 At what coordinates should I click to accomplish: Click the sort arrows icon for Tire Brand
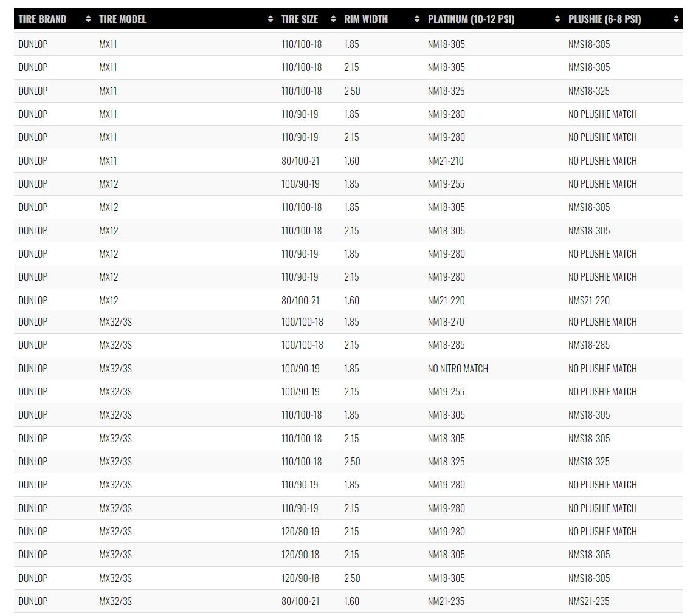(89, 19)
